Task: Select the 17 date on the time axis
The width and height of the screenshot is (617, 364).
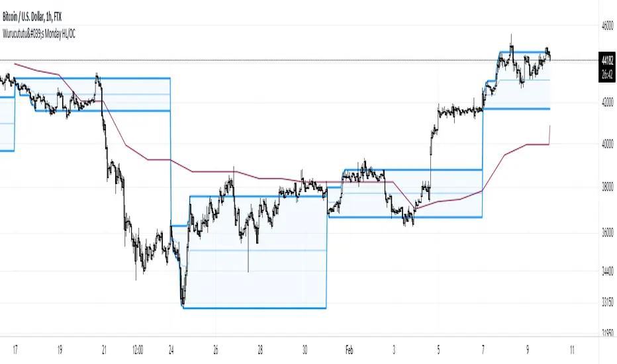Action: (16, 346)
